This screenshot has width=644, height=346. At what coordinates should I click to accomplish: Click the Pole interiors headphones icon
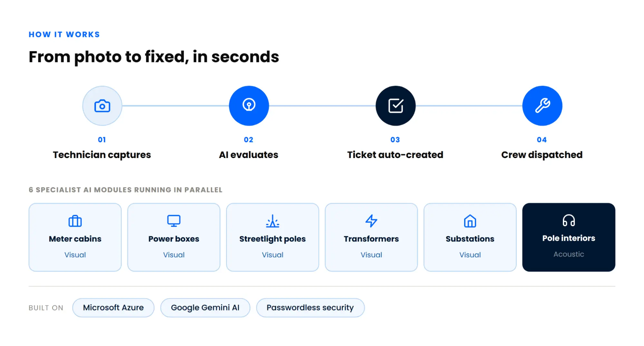click(x=569, y=220)
